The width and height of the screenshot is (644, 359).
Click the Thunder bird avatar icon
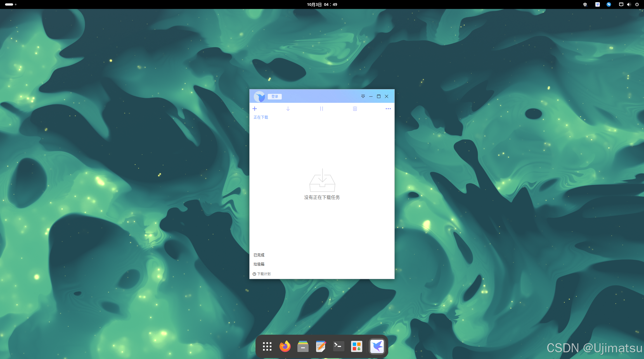point(259,97)
